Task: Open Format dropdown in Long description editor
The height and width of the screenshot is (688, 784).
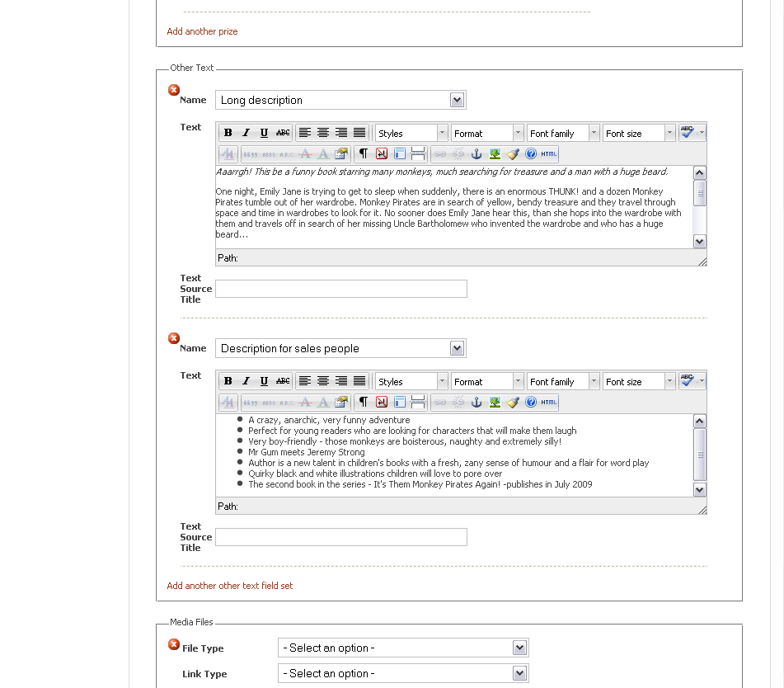Action: point(487,134)
